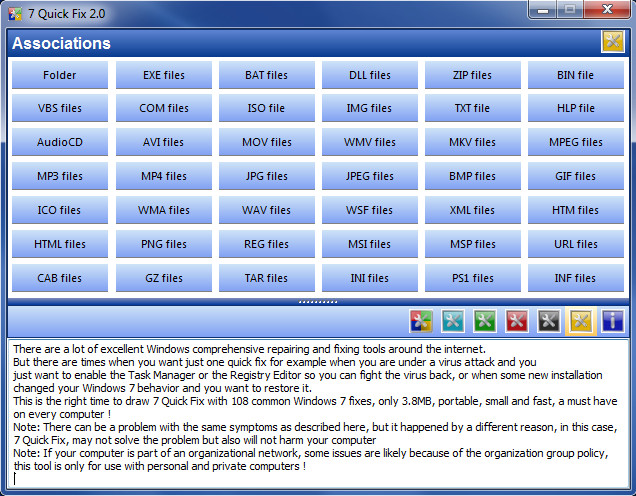Select the green wrench tools icon
636x496 pixels.
[x=485, y=321]
